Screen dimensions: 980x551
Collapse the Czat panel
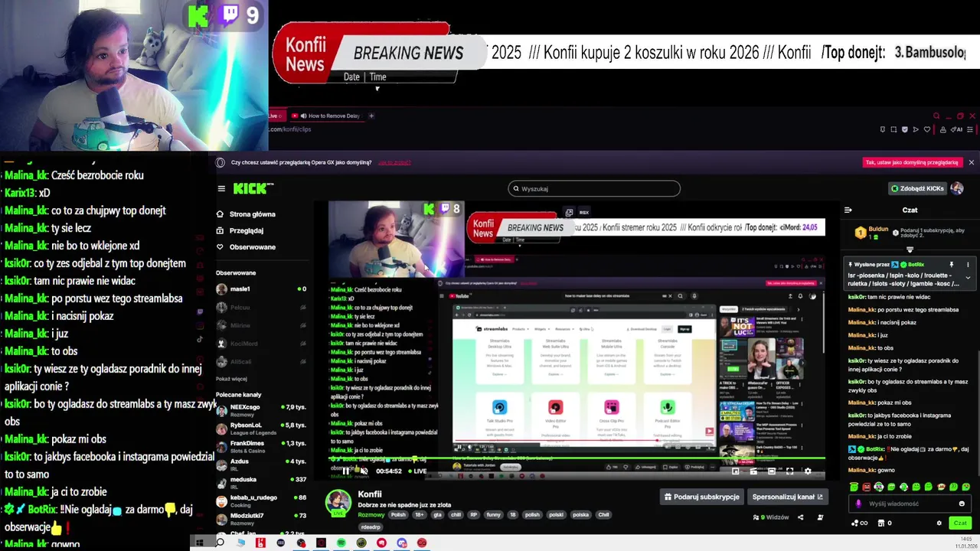click(848, 210)
